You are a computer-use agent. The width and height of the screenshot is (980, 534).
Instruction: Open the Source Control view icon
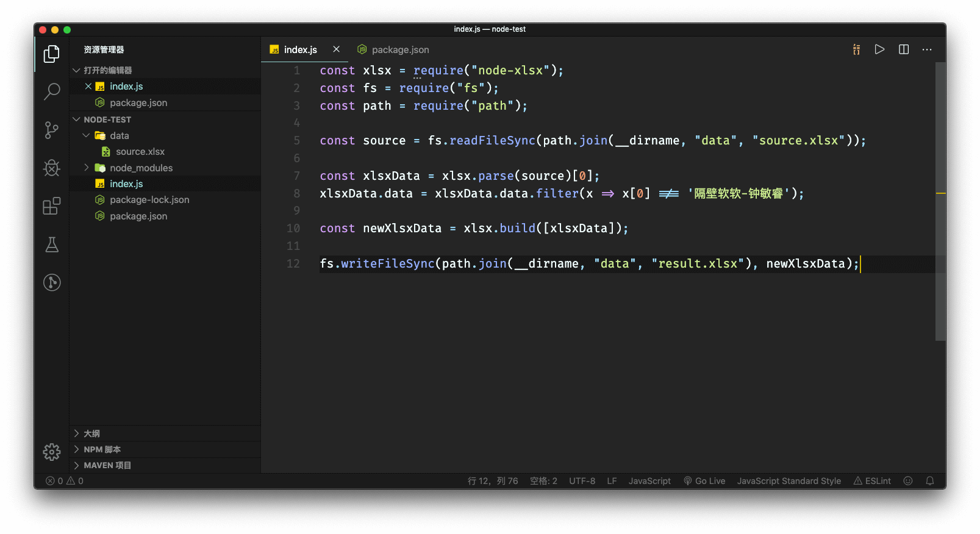pos(52,130)
